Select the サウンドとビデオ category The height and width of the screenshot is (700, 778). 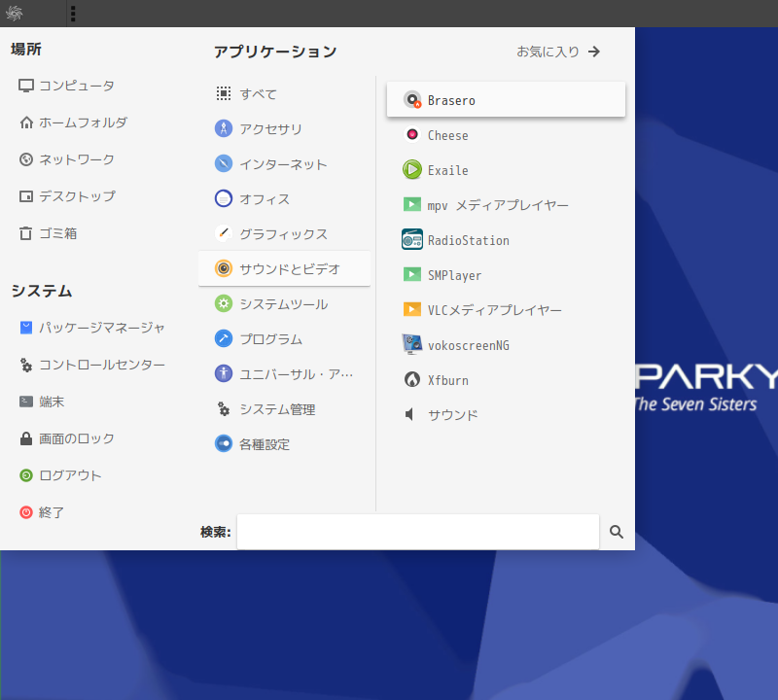(284, 269)
